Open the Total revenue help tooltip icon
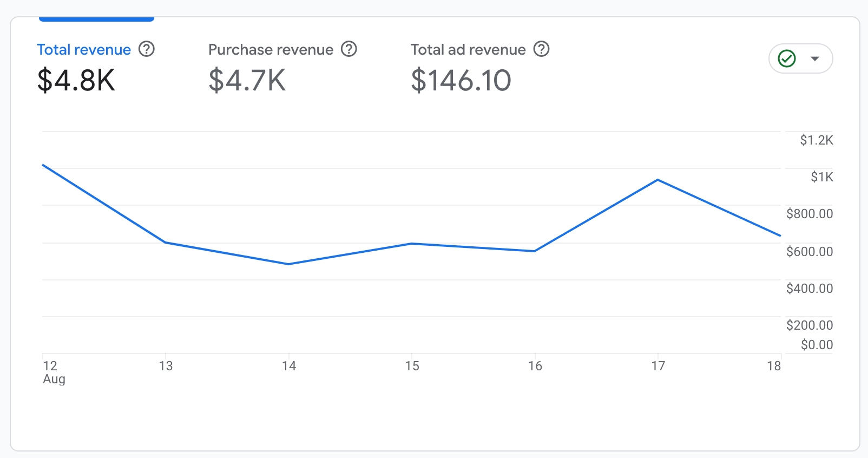The width and height of the screenshot is (868, 458). tap(147, 49)
